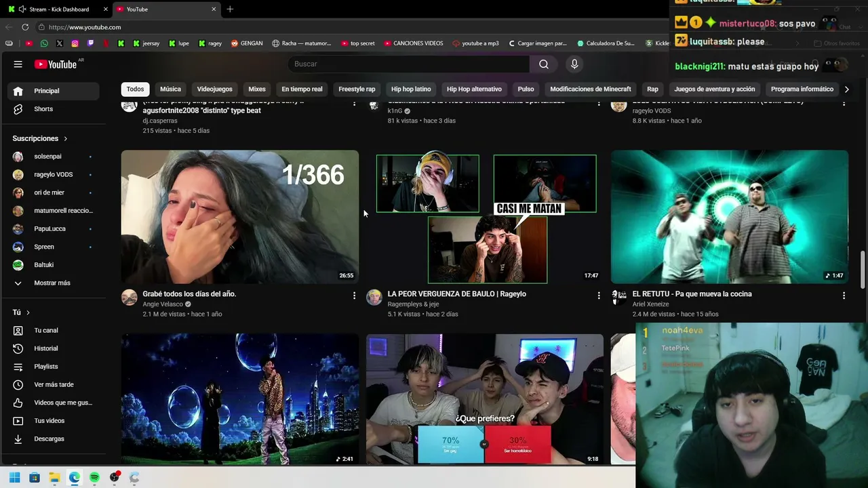
Task: Select the Hip hop latino filter chip
Action: click(x=411, y=89)
